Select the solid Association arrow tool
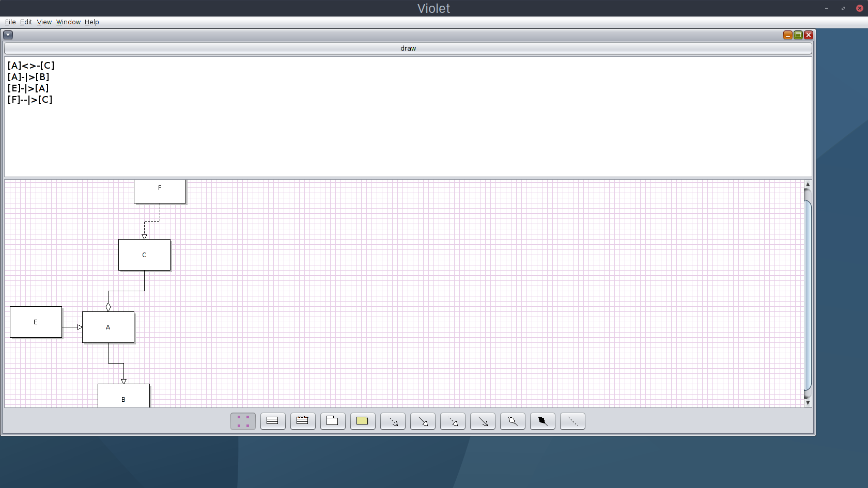The image size is (868, 488). (x=483, y=421)
